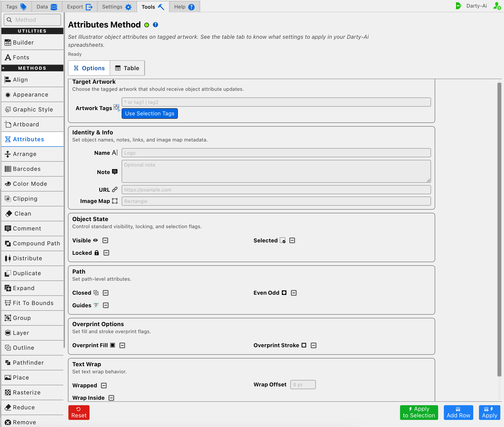Viewport: 504px width, 427px height.
Task: Select the Arrange method
Action: pyautogui.click(x=32, y=154)
